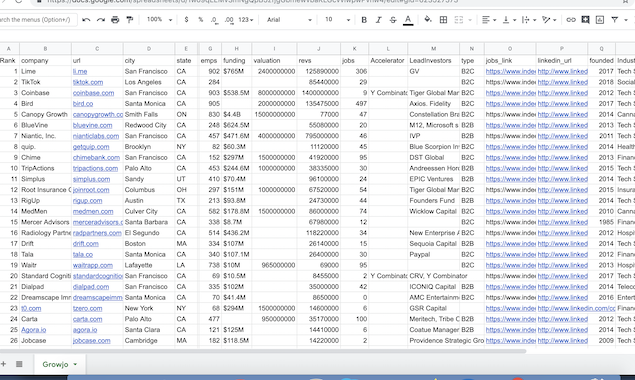Image resolution: width=635 pixels, height=380 pixels.
Task: Open the text rotation options
Action: (549, 19)
